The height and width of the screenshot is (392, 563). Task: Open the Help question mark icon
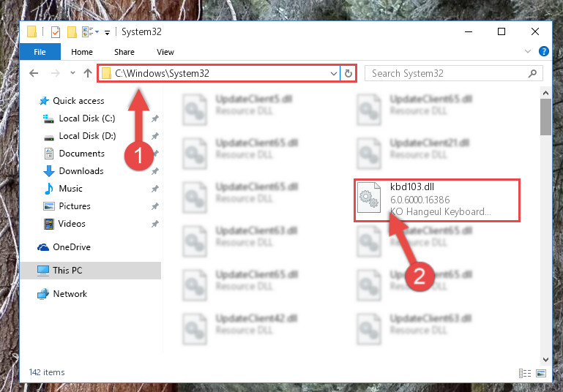(x=544, y=51)
